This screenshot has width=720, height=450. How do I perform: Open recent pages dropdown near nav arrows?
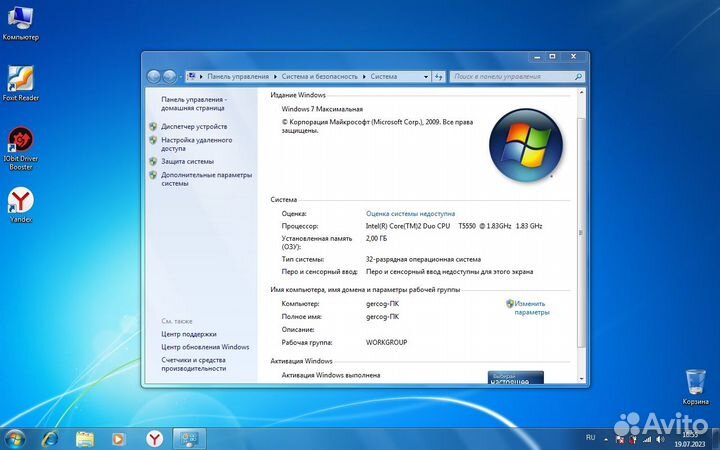pyautogui.click(x=180, y=77)
